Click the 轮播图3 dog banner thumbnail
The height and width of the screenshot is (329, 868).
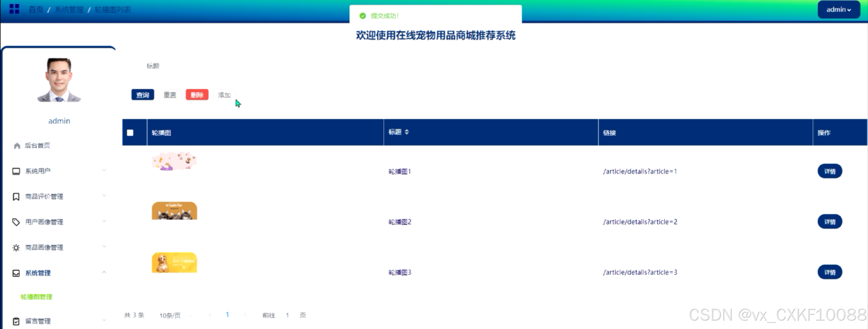point(174,262)
